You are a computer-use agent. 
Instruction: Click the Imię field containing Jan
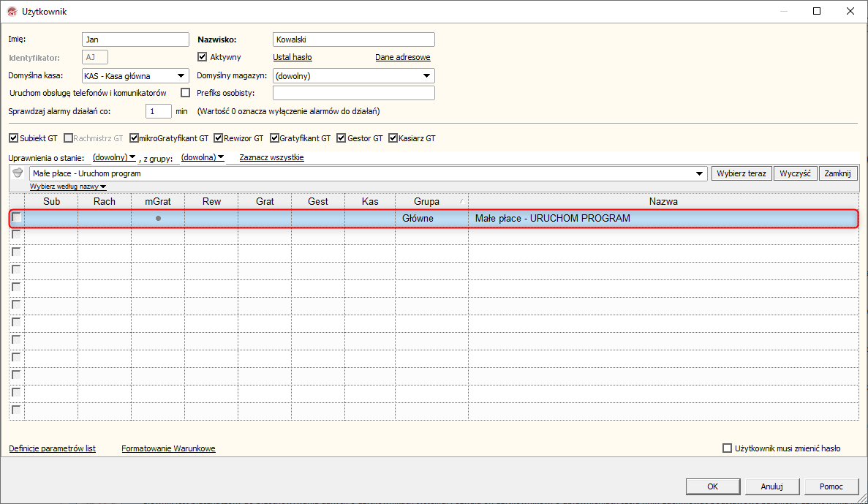(135, 40)
